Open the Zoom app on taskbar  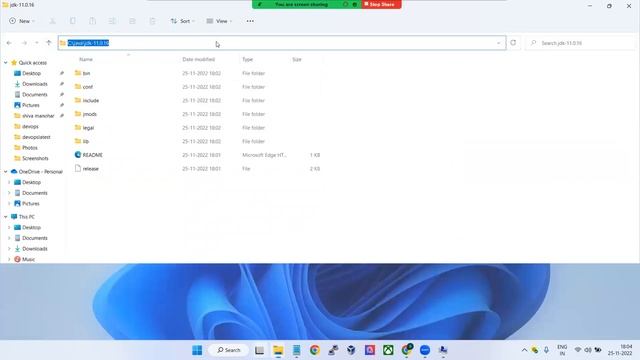[425, 350]
